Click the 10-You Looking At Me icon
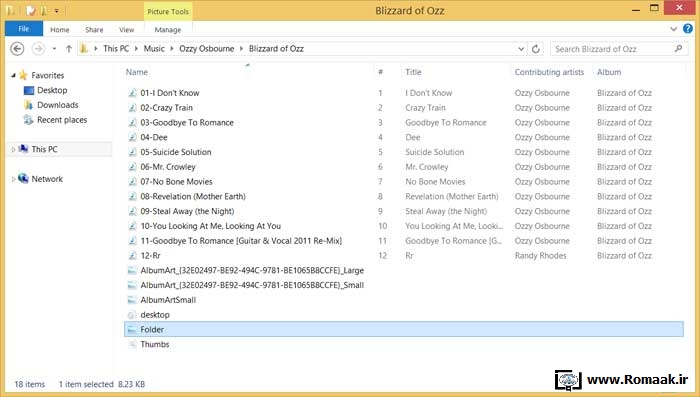Viewport: 700px width, 397px height. [x=132, y=226]
